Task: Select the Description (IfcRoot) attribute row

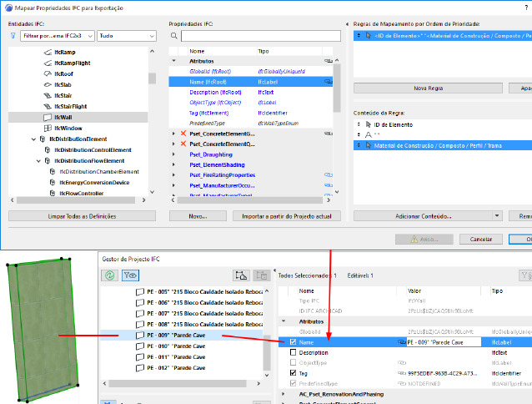Action: pos(250,93)
